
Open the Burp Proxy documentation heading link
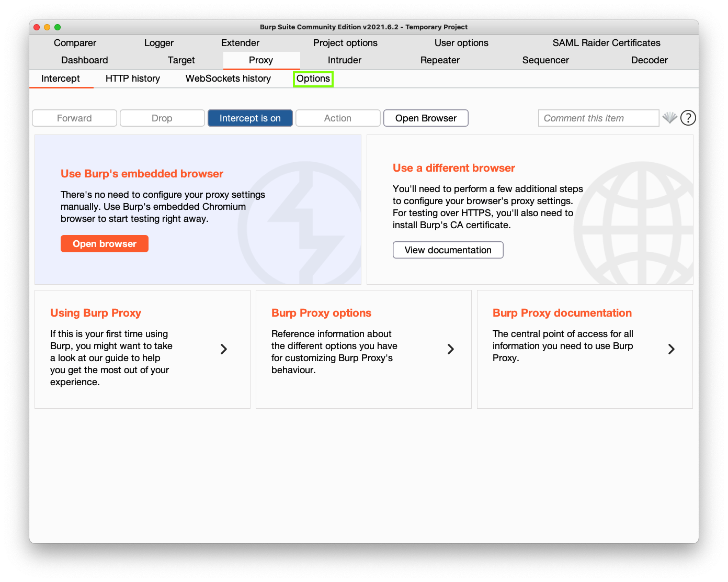[562, 313]
